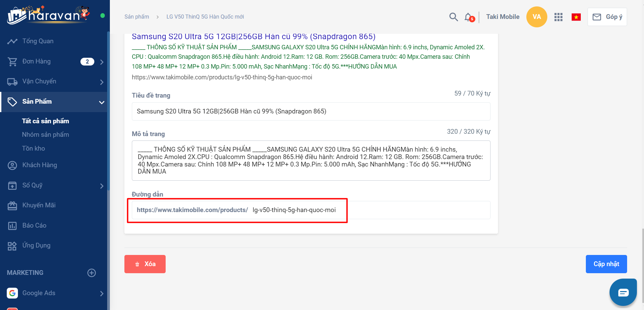
Task: Open the live chat bubble
Action: point(623,292)
